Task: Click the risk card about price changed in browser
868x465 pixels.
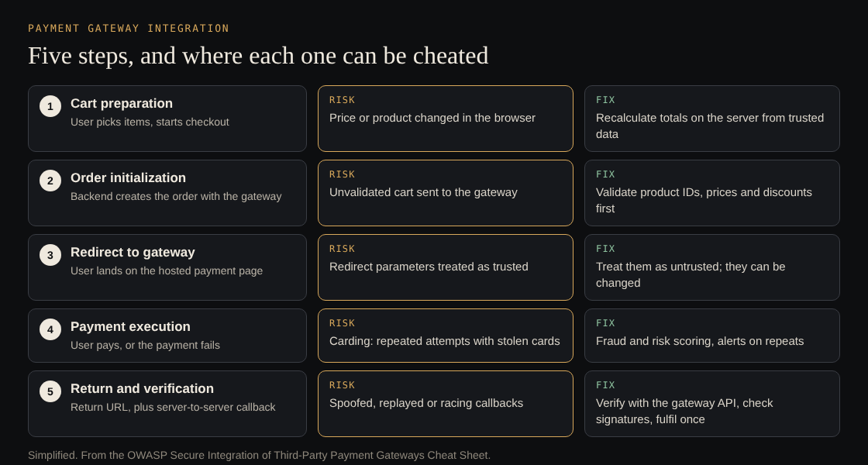Action: [x=446, y=119]
